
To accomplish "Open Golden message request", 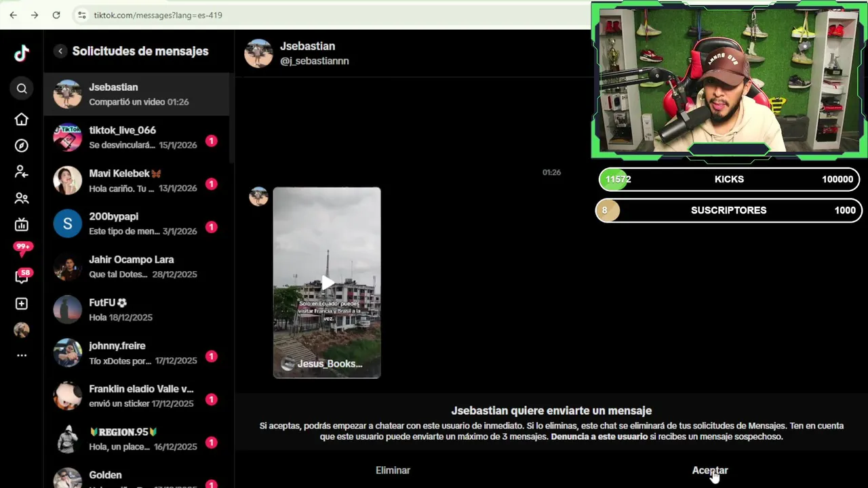I will pos(136,476).
